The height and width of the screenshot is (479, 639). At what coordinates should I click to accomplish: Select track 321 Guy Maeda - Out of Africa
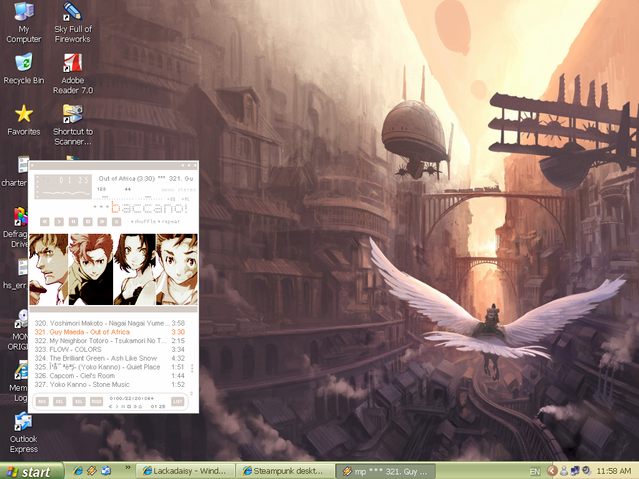[x=110, y=332]
